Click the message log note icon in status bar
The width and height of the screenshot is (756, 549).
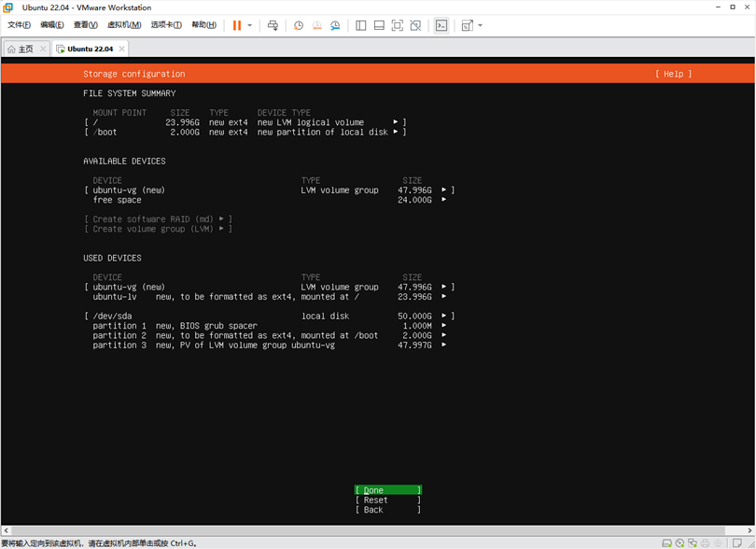pyautogui.click(x=737, y=543)
